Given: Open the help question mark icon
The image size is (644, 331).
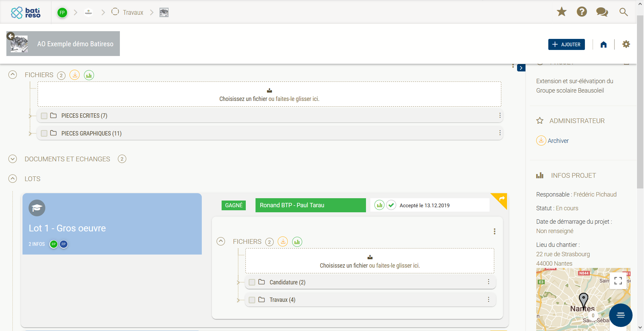Looking at the screenshot, I should [x=582, y=12].
